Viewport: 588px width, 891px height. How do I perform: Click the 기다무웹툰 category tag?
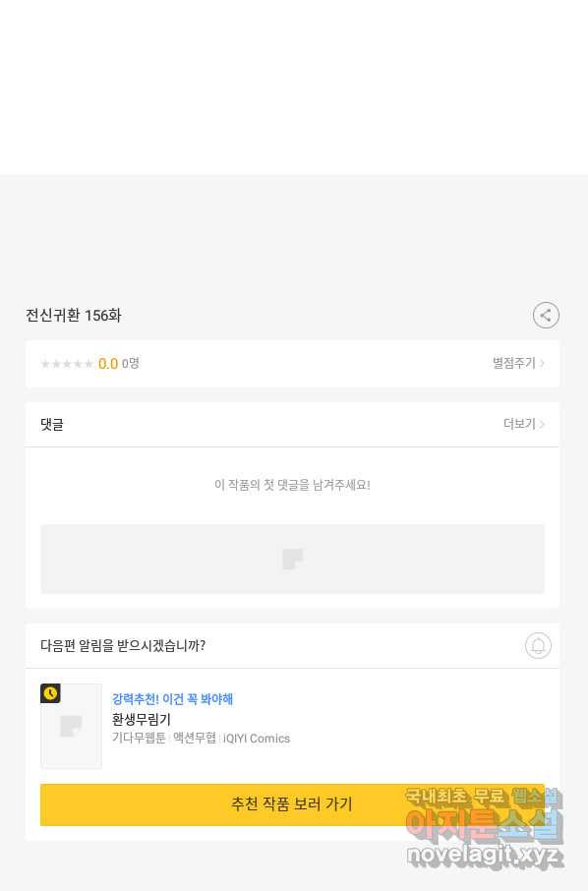[x=139, y=739]
